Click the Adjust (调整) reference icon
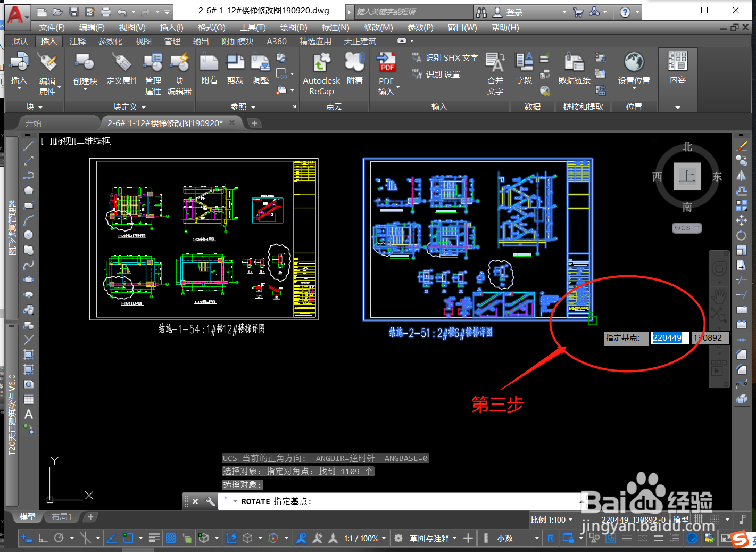 click(x=261, y=62)
